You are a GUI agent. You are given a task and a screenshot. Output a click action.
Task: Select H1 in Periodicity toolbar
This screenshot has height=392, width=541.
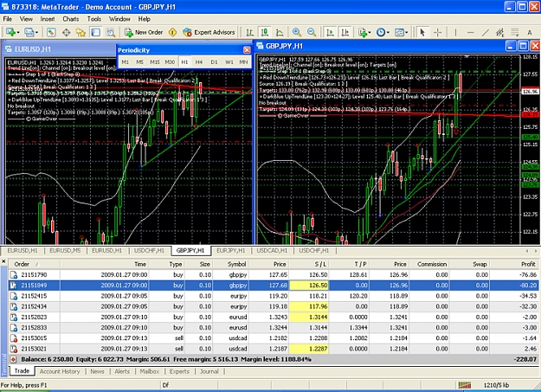click(184, 61)
